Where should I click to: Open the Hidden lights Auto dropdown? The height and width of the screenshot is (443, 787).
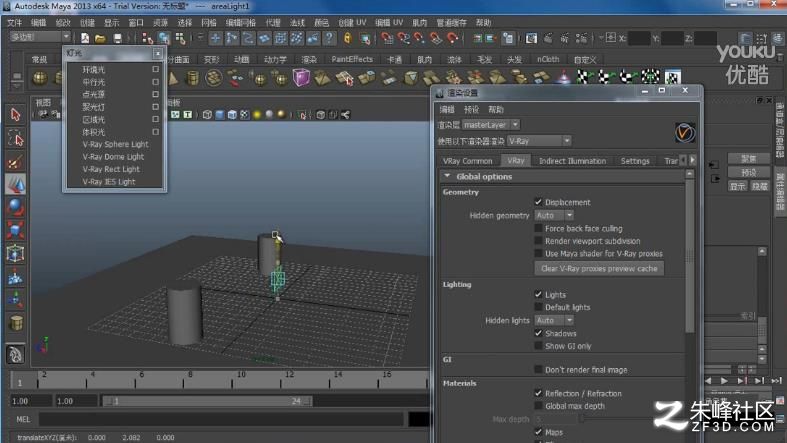(x=554, y=320)
